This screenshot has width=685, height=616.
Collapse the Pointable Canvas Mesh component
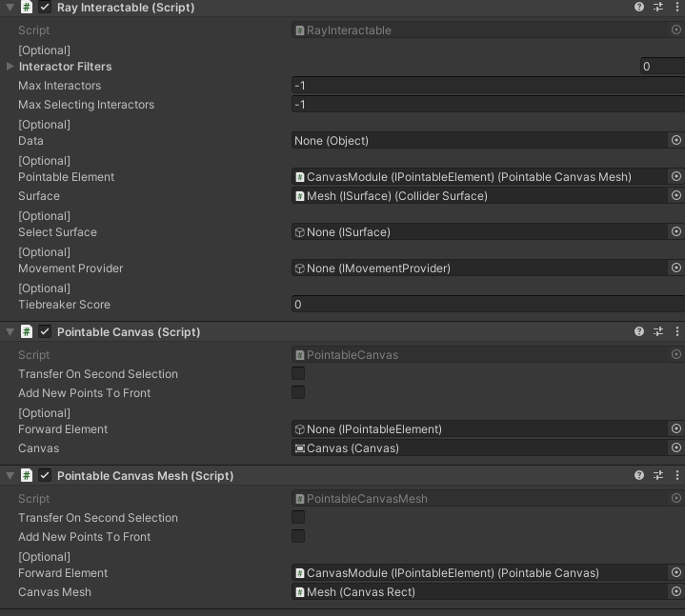point(10,475)
